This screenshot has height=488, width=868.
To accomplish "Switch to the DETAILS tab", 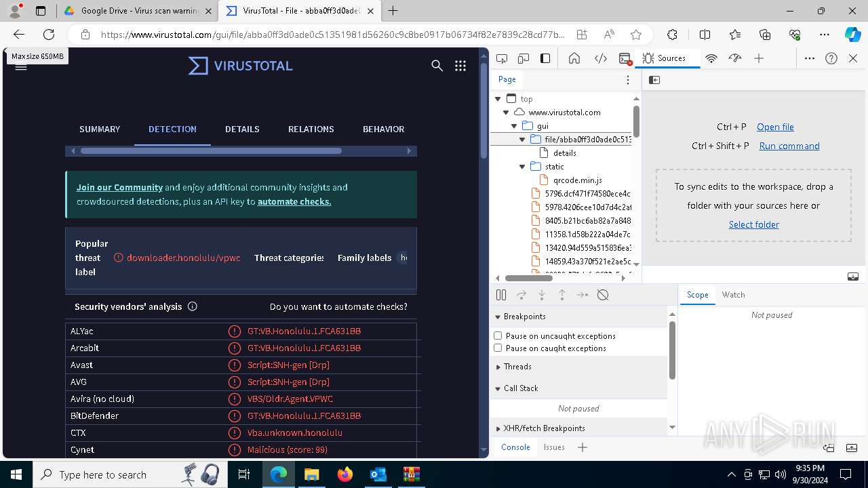I will (242, 129).
